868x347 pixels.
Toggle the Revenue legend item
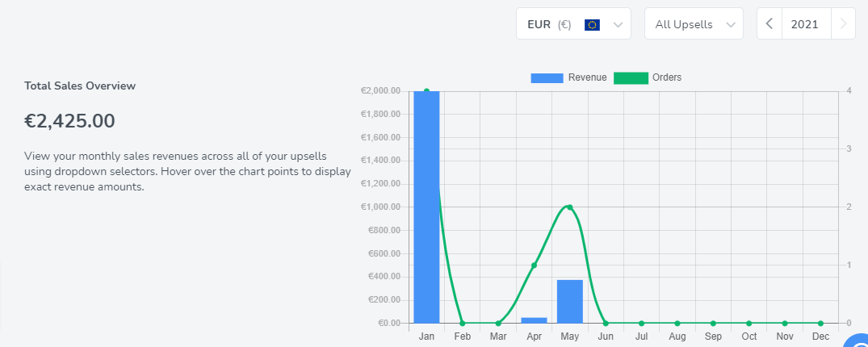(x=569, y=77)
